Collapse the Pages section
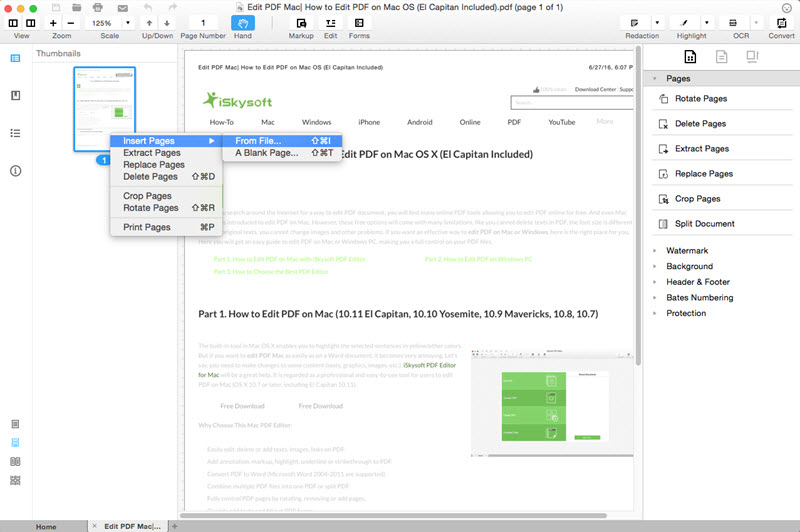800x532 pixels. coord(655,79)
